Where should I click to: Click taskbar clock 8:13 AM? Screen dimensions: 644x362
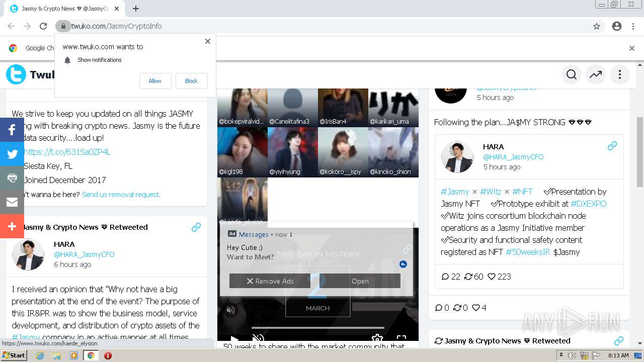(x=618, y=355)
